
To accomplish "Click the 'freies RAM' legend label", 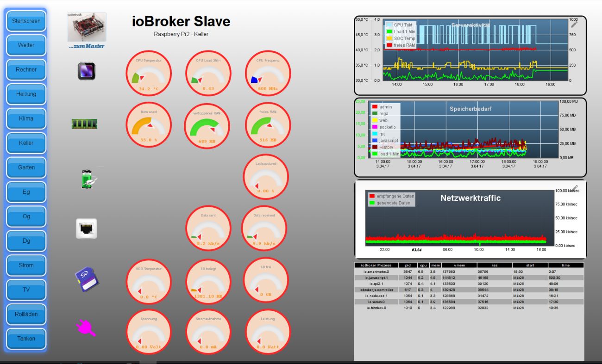I will 405,45.
